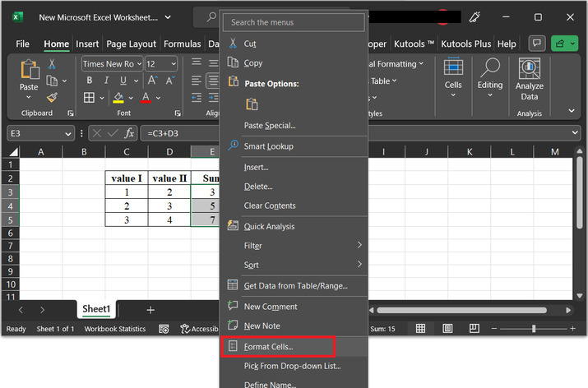Decrease font size with smaller A icon
Screen dimensions: 588x388
tap(169, 81)
